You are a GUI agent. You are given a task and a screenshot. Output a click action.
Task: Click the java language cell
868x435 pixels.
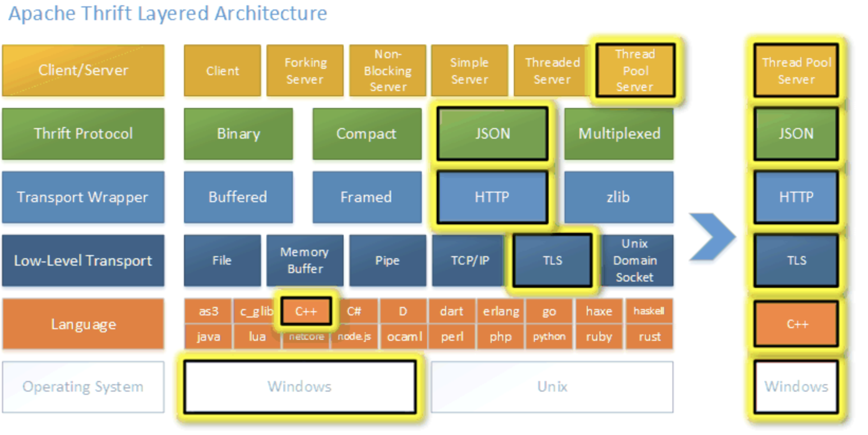click(208, 337)
